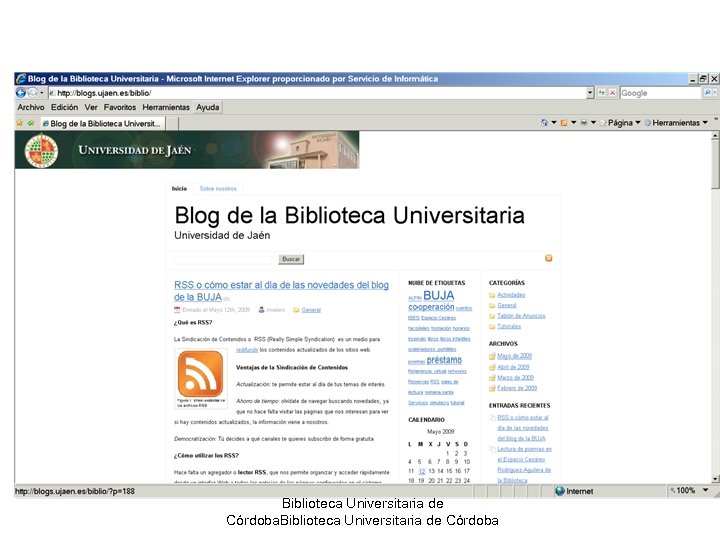Click the Internet zone globe icon in status bar
This screenshot has width=720, height=540.
click(x=559, y=491)
